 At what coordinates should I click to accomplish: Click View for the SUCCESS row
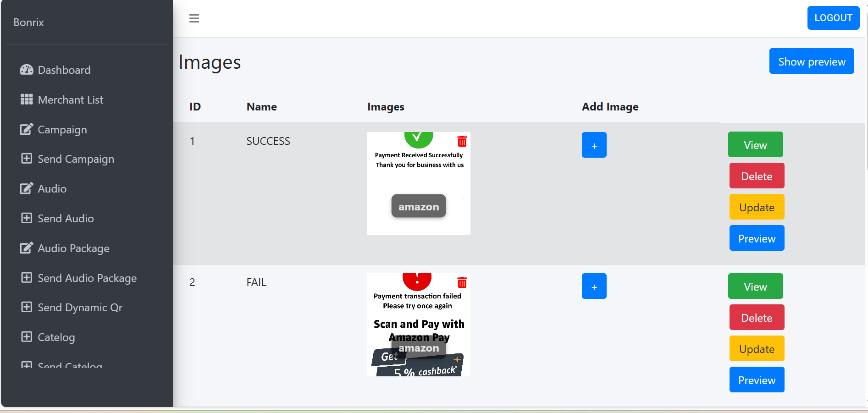[x=755, y=144]
